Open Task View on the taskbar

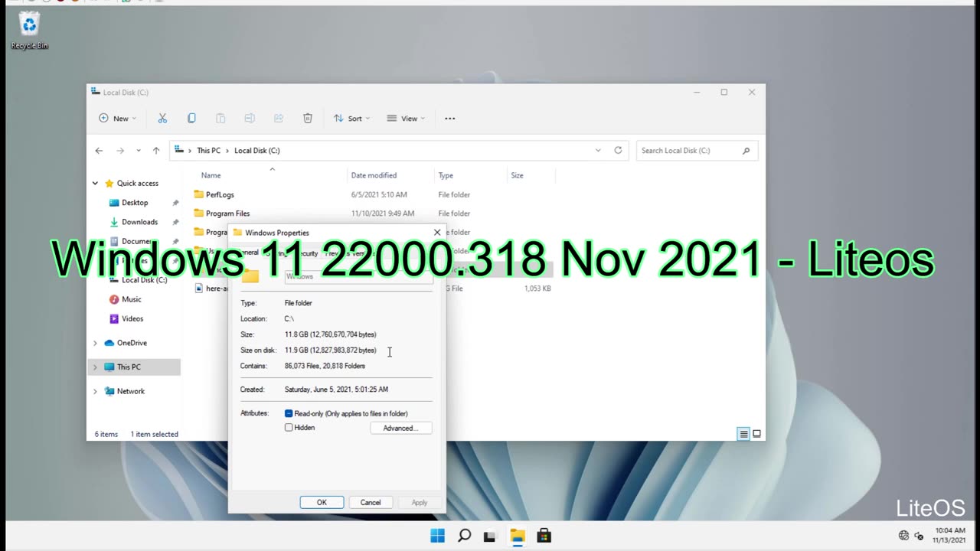(x=490, y=536)
